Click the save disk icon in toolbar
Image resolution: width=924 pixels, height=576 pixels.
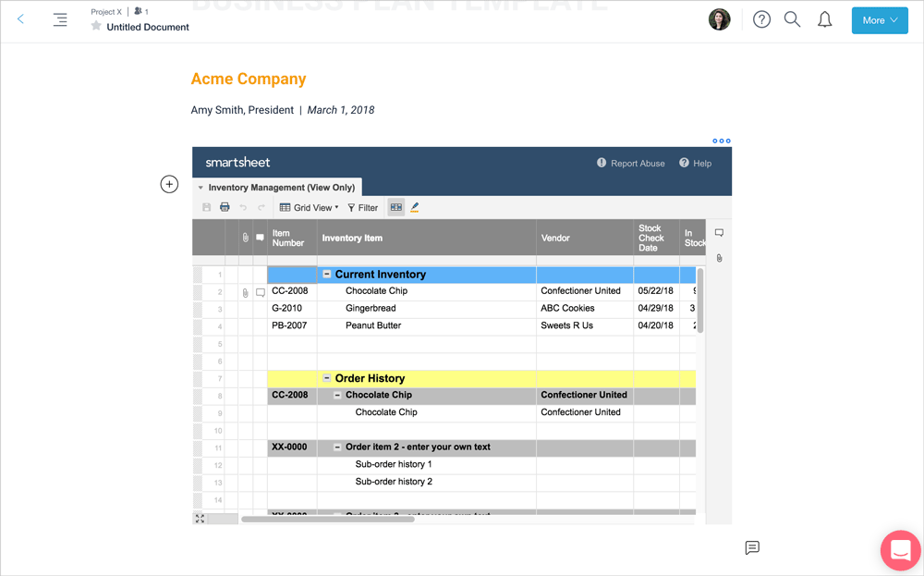pos(206,207)
